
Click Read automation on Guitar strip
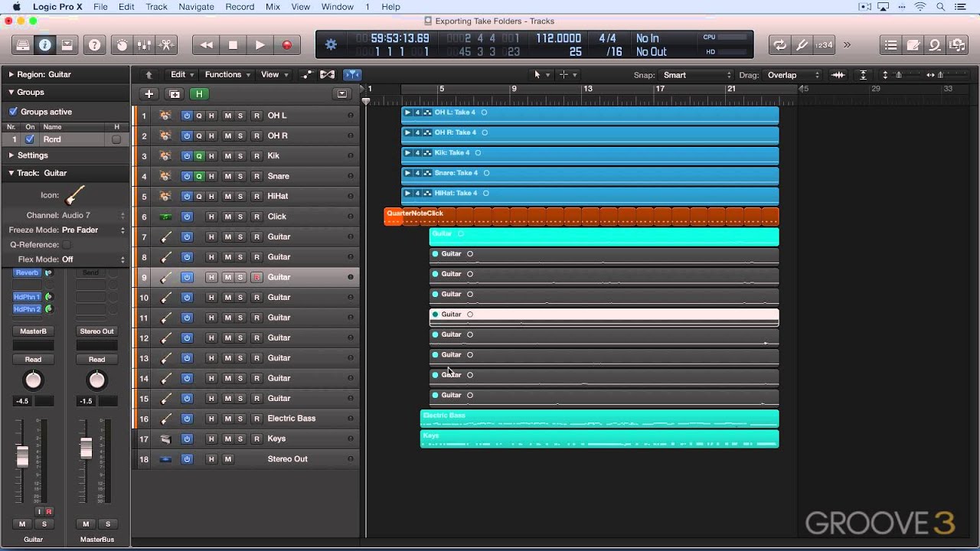(x=33, y=360)
